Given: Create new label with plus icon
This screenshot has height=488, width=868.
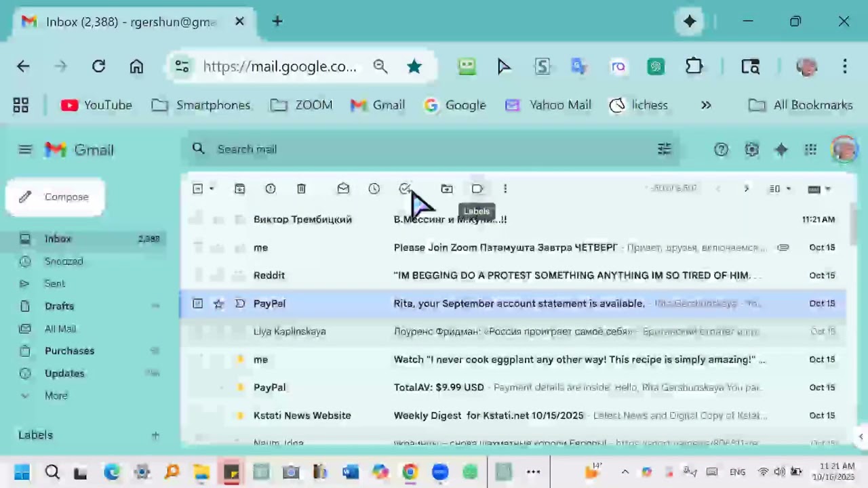Looking at the screenshot, I should click(155, 435).
